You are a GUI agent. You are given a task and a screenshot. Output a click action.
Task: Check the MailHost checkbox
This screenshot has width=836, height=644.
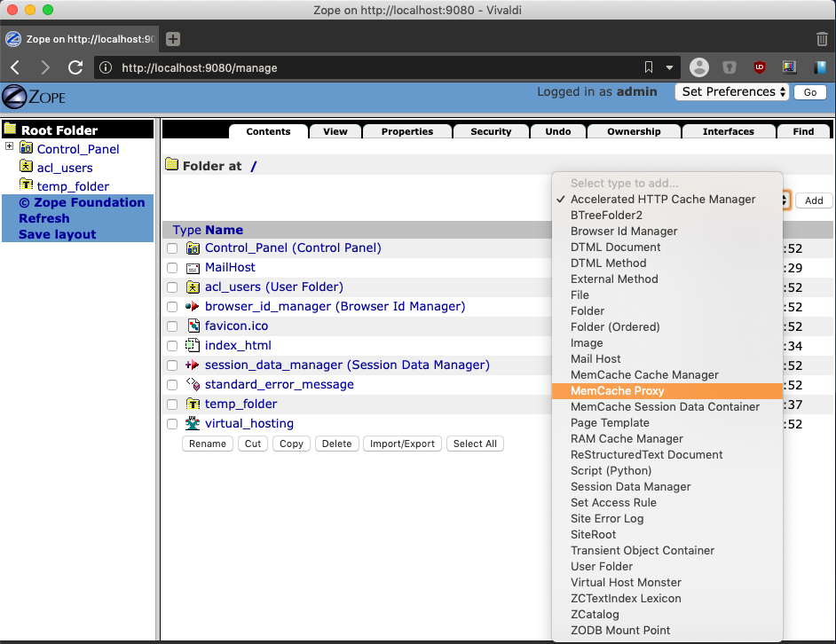point(171,268)
